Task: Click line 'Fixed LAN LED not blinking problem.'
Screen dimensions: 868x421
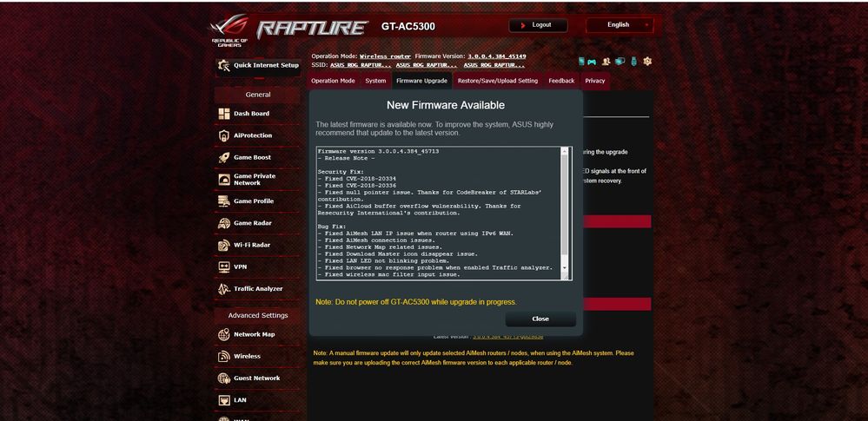Action: (x=383, y=260)
